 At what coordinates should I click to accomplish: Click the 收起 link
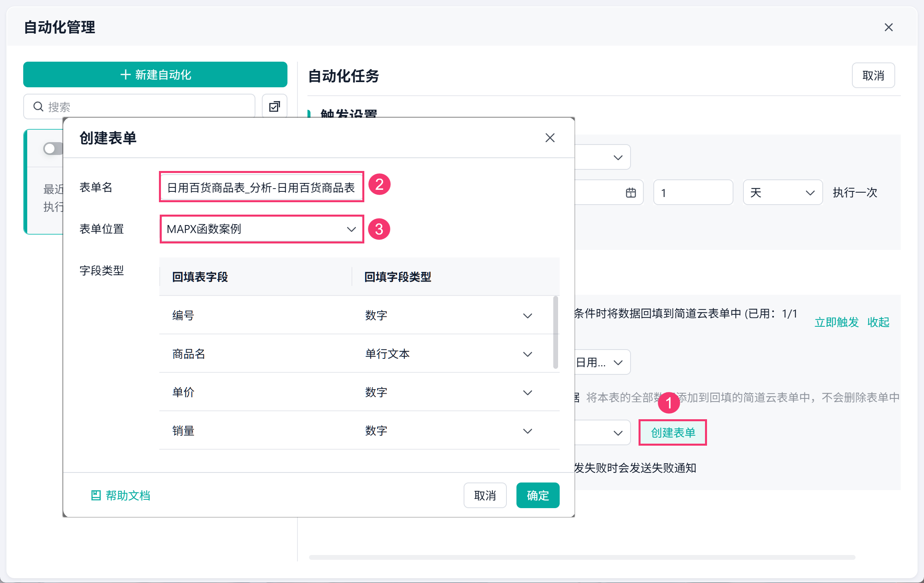point(878,322)
